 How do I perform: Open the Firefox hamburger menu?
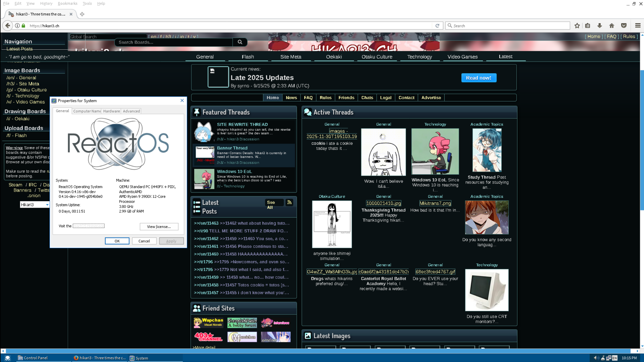638,26
